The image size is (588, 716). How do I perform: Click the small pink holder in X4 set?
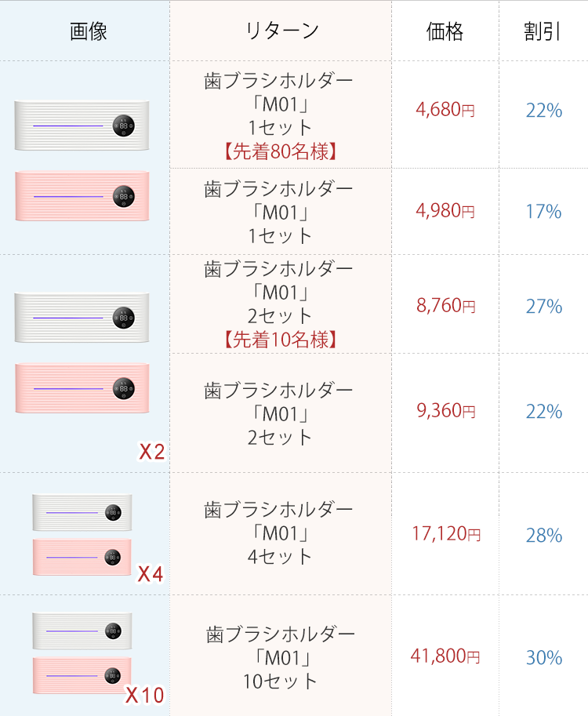tap(82, 557)
